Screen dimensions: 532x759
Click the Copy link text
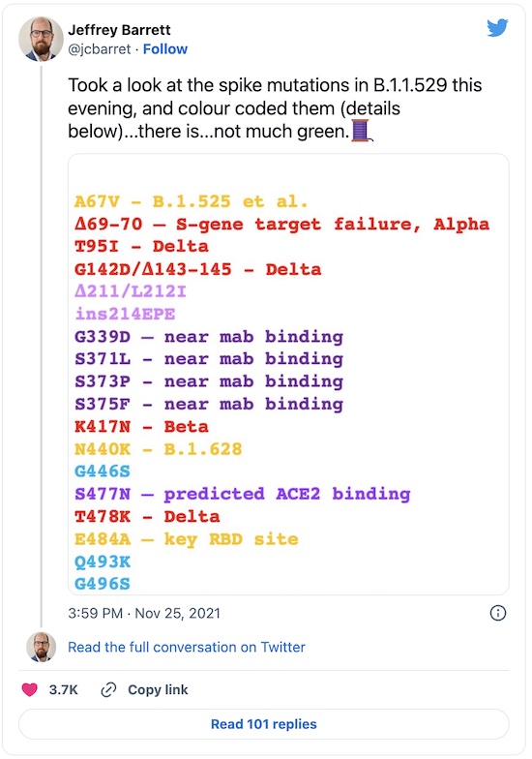coord(158,689)
